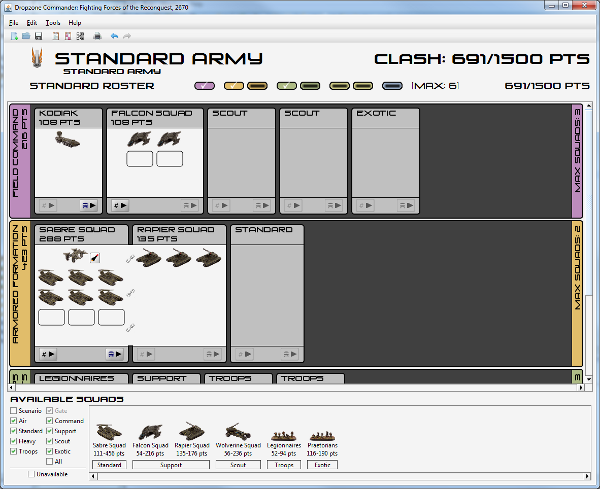Screen dimensions: 600x489
Task: Select the third Rapier tank in Rapier Squad
Action: [209, 258]
